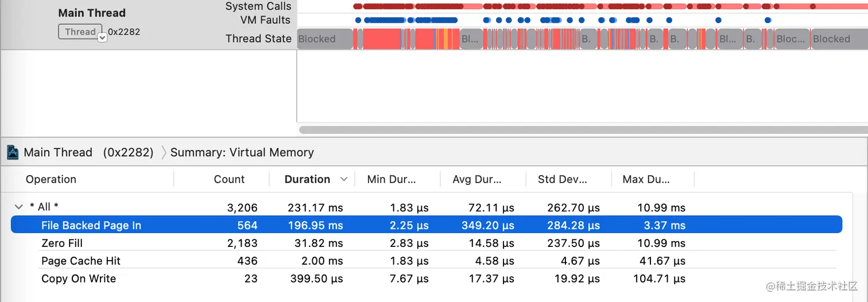868x302 pixels.
Task: Open the Thread dropdown chevron
Action: tap(102, 37)
